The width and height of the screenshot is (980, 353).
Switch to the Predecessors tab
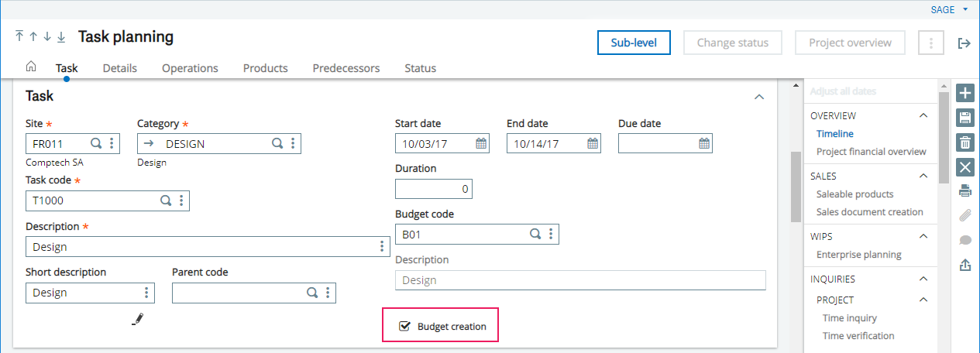coord(346,68)
